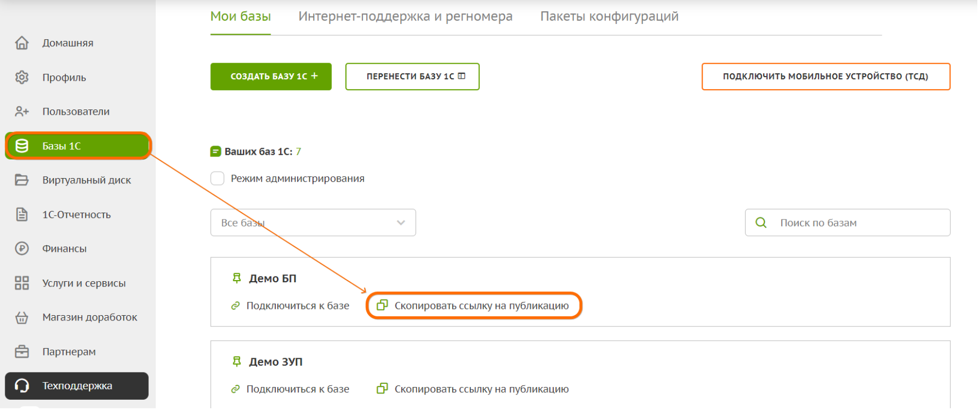This screenshot has width=980, height=413.
Task: Click Подключить мобильное устройство (ТСД) button
Action: [x=825, y=77]
